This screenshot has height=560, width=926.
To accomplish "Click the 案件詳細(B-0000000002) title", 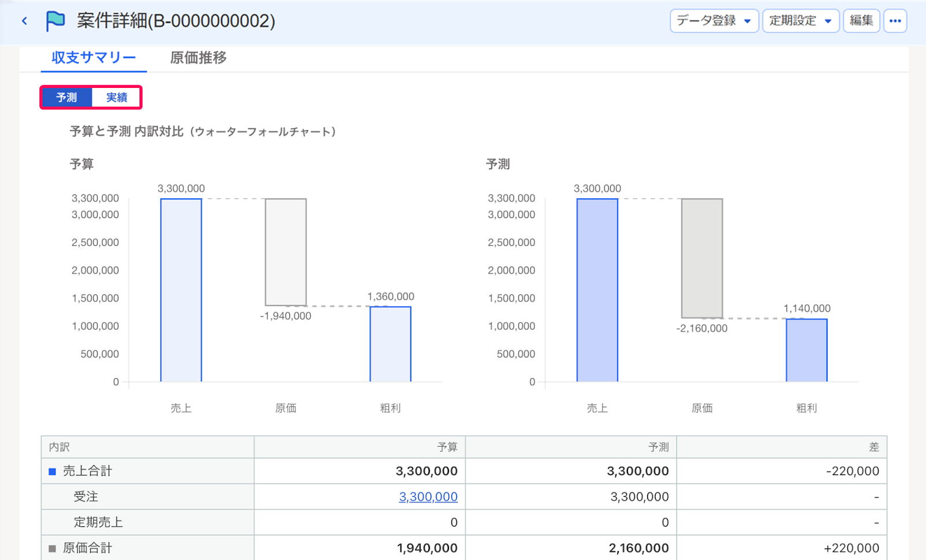I will tap(176, 21).
